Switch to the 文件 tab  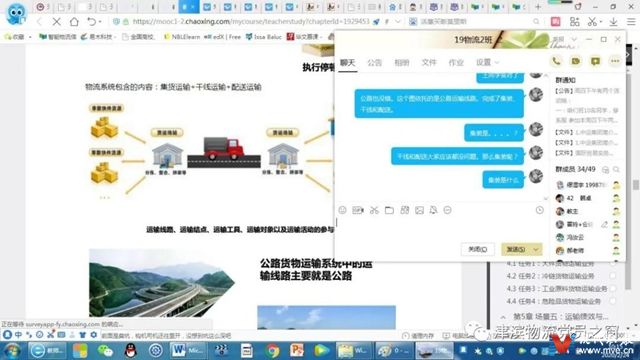[x=429, y=62]
